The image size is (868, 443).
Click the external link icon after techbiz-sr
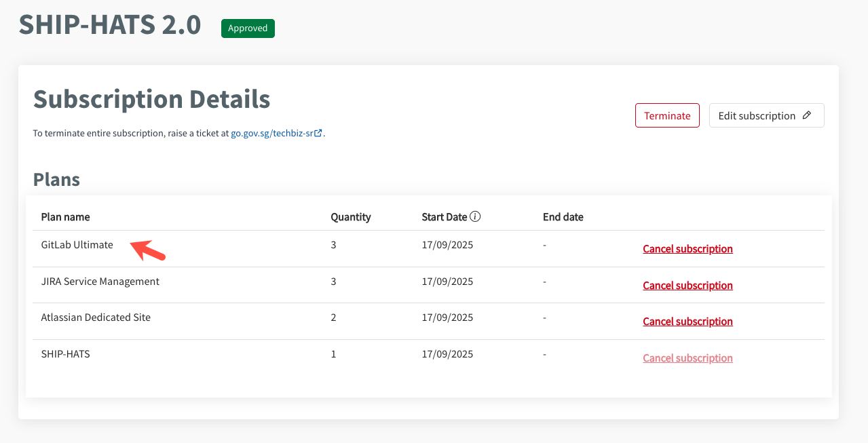318,134
